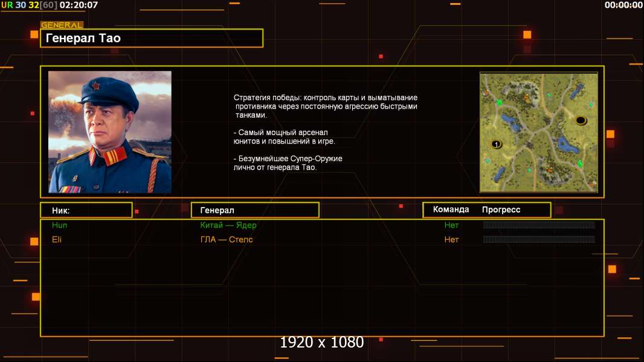Click the 02:20:07 clock overlay
The height and width of the screenshot is (362, 644).
coord(79,5)
